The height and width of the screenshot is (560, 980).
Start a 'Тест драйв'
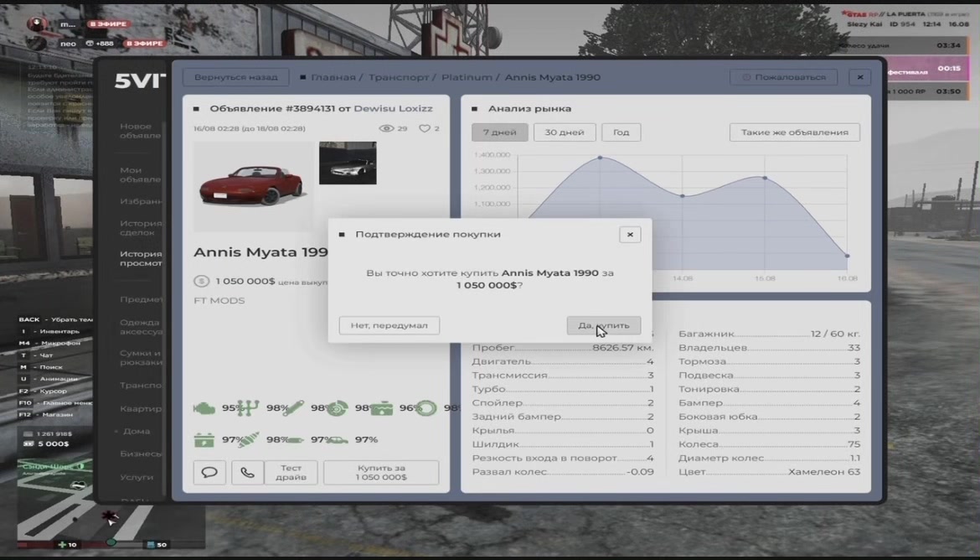pos(291,473)
